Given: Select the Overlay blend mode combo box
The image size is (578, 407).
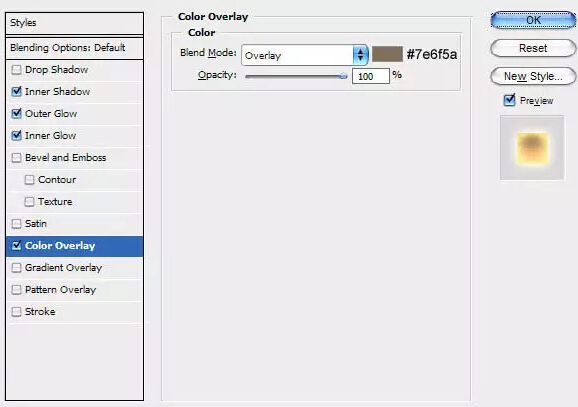Looking at the screenshot, I should point(304,55).
